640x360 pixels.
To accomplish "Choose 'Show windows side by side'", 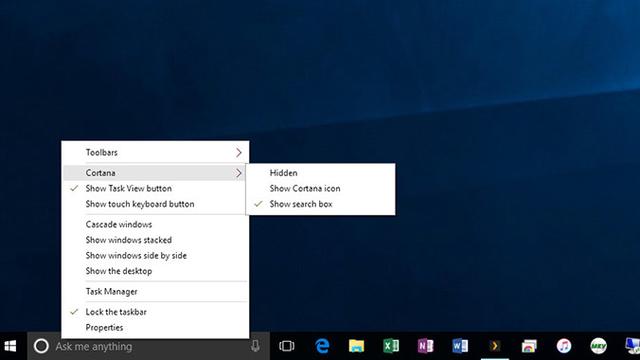I will coord(155,256).
